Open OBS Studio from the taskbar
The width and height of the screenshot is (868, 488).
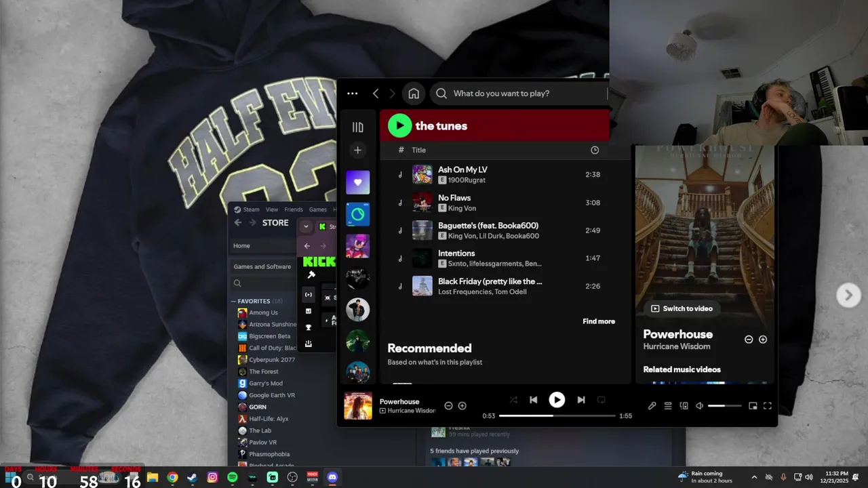tap(292, 477)
